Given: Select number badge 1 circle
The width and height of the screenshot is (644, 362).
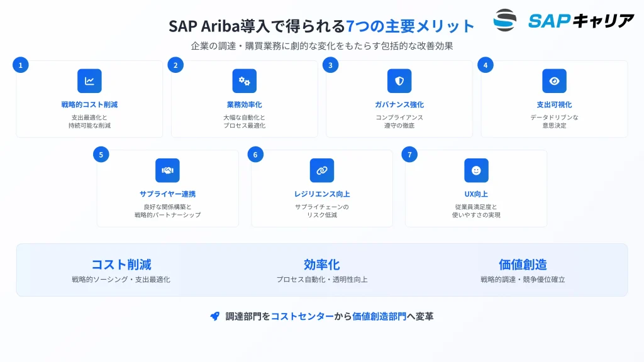Looking at the screenshot, I should (x=21, y=65).
